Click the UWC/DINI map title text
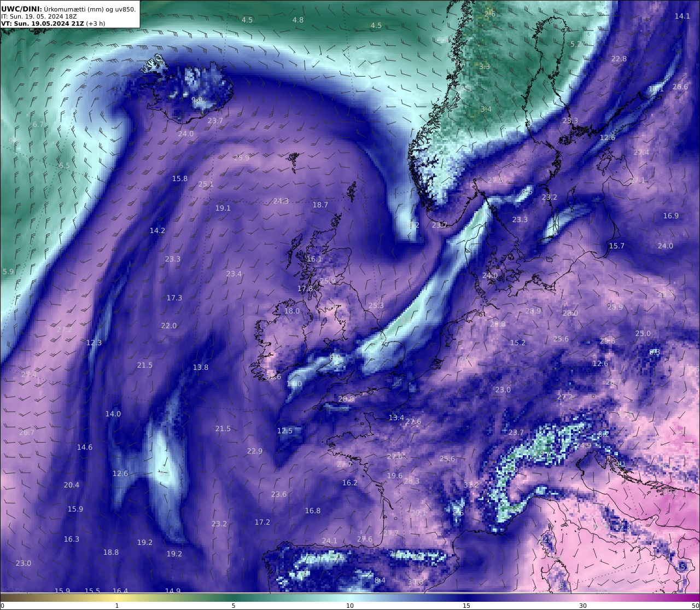 pyautogui.click(x=68, y=9)
